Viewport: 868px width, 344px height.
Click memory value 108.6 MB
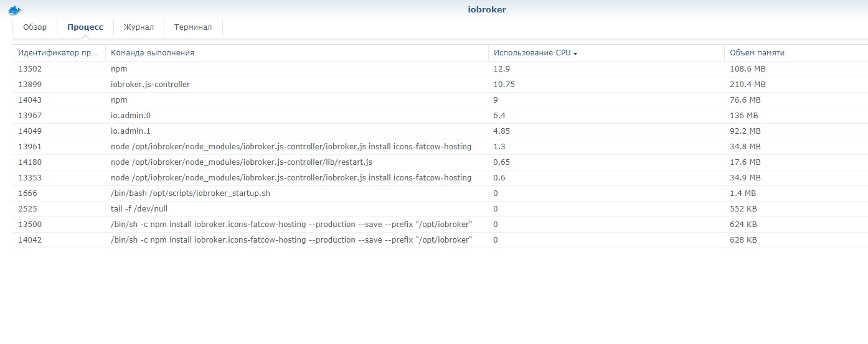[x=747, y=68]
